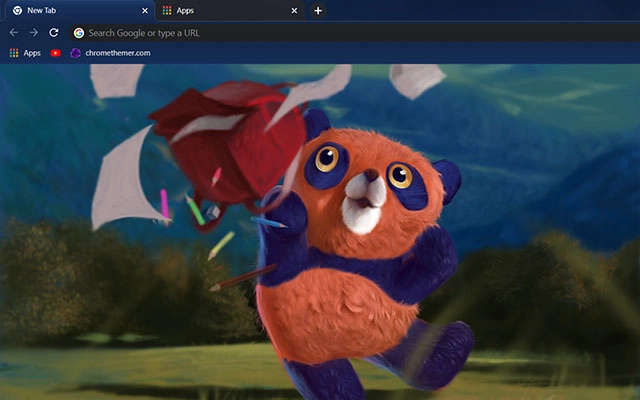Close the New Tab tab

[145, 11]
